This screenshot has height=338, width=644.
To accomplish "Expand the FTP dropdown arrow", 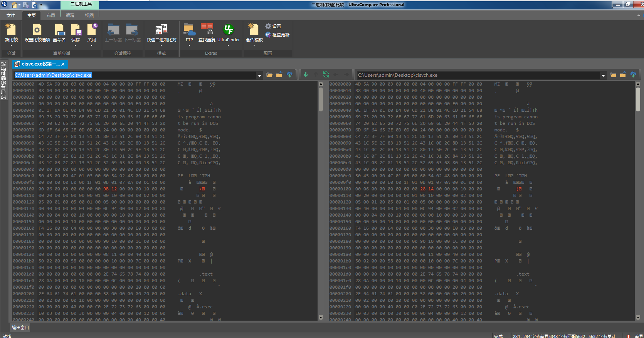I will point(189,45).
